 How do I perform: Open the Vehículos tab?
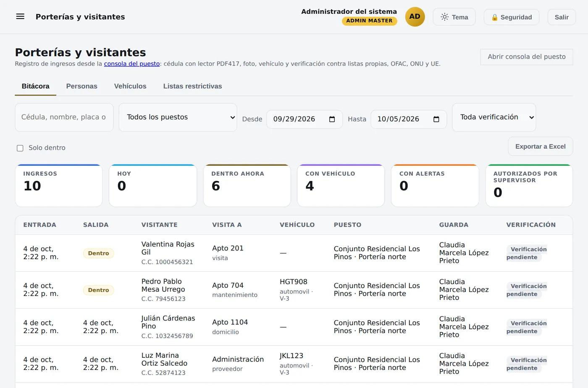click(x=130, y=86)
